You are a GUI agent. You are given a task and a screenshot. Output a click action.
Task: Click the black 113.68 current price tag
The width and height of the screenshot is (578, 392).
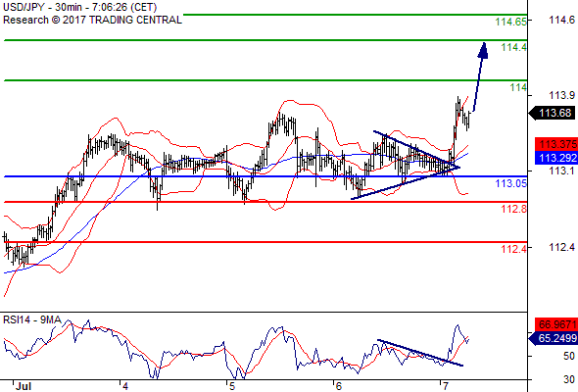(x=553, y=113)
